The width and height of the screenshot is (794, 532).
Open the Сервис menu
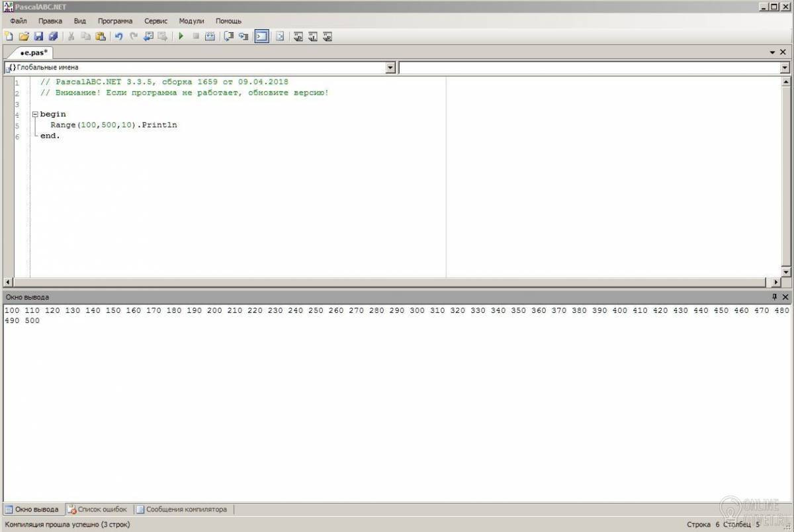coord(156,21)
